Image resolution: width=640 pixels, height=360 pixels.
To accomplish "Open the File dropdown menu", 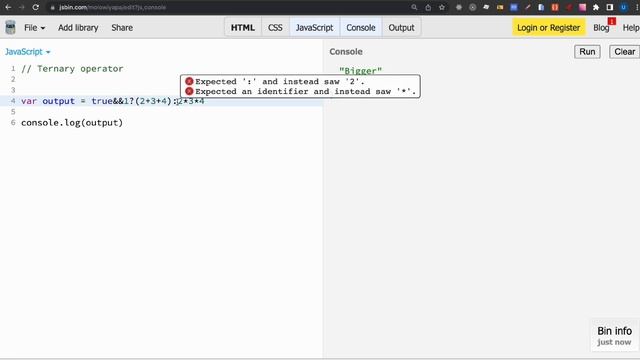I will click(x=34, y=28).
